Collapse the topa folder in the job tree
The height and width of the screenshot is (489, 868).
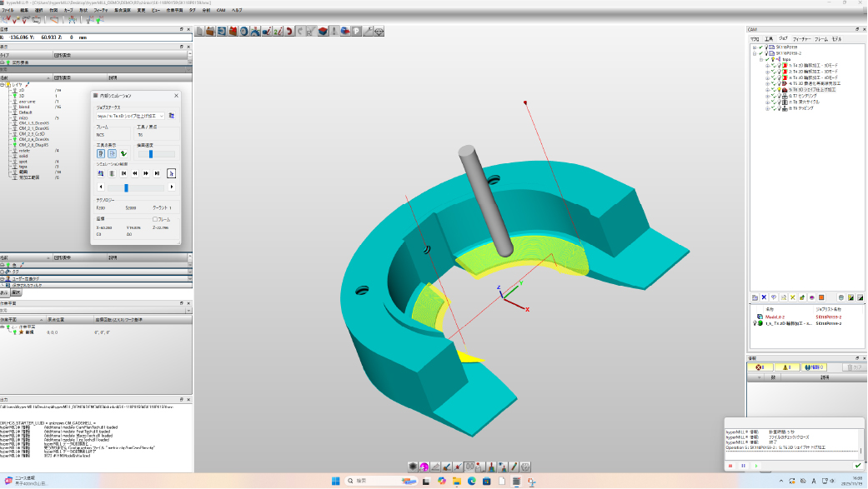click(x=760, y=59)
